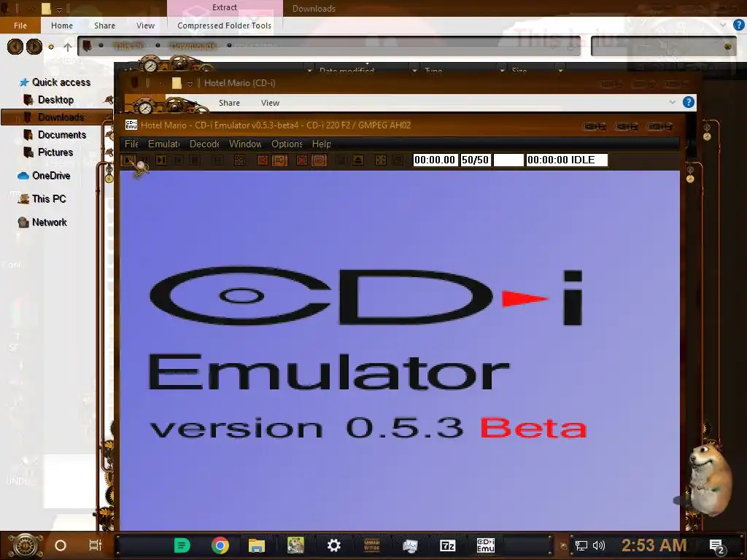Click the 00:00.00 elapsed time field
Viewport: 747px width, 560px height.
435,160
